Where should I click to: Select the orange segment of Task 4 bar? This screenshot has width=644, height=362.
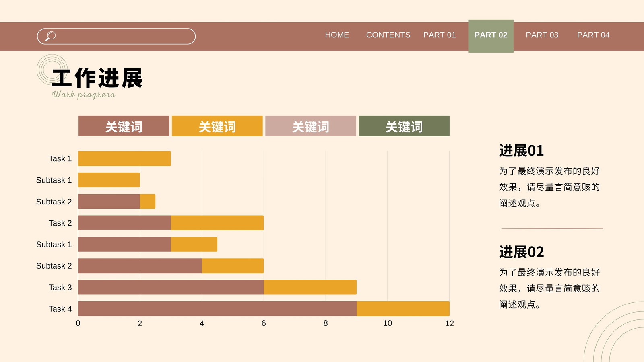tap(403, 309)
